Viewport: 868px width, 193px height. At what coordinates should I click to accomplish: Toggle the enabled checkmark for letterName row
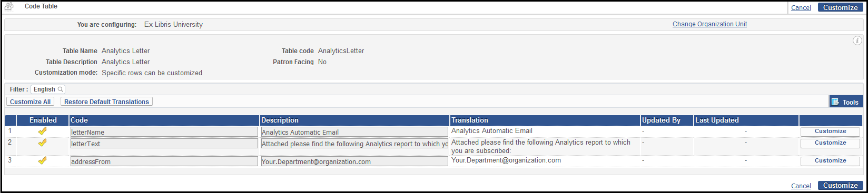click(x=43, y=131)
